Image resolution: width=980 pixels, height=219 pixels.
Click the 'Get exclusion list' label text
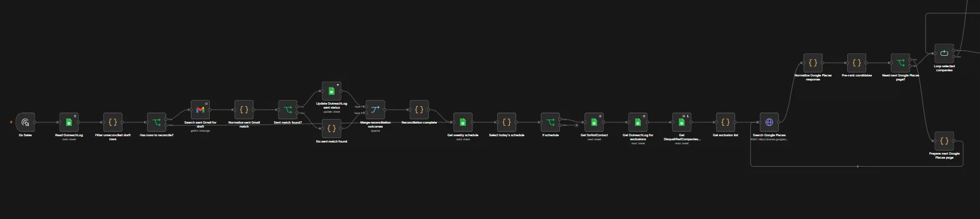(x=725, y=136)
